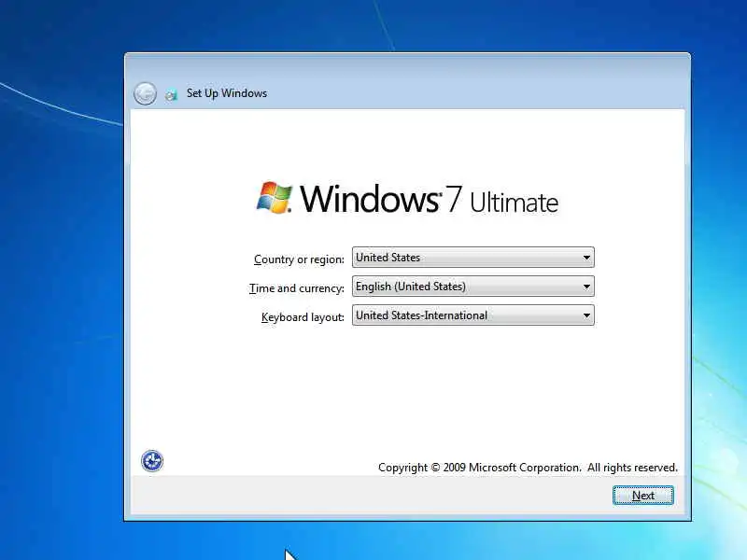Open the Country or region dropdown
Viewport: 747px width, 560px height.
tap(473, 258)
